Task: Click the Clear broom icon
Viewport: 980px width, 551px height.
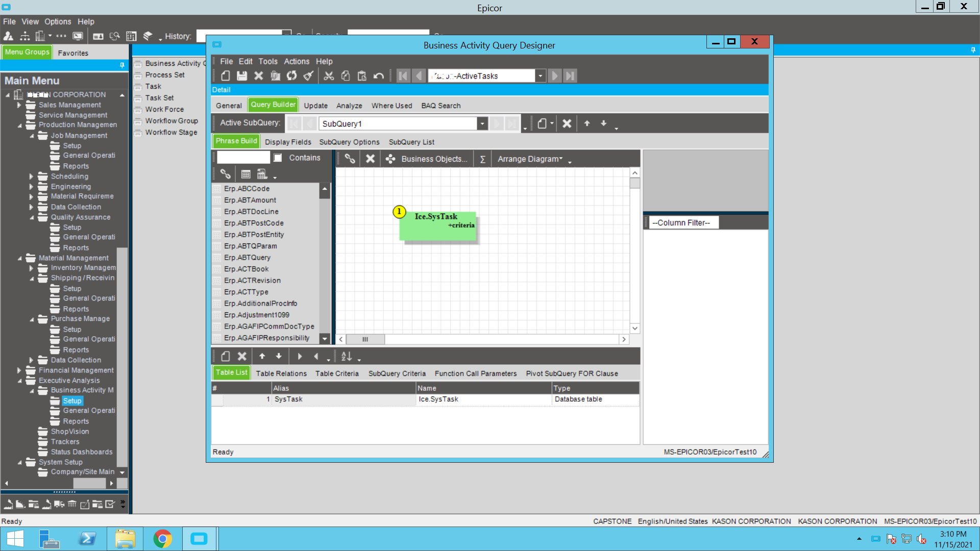Action: pos(308,76)
